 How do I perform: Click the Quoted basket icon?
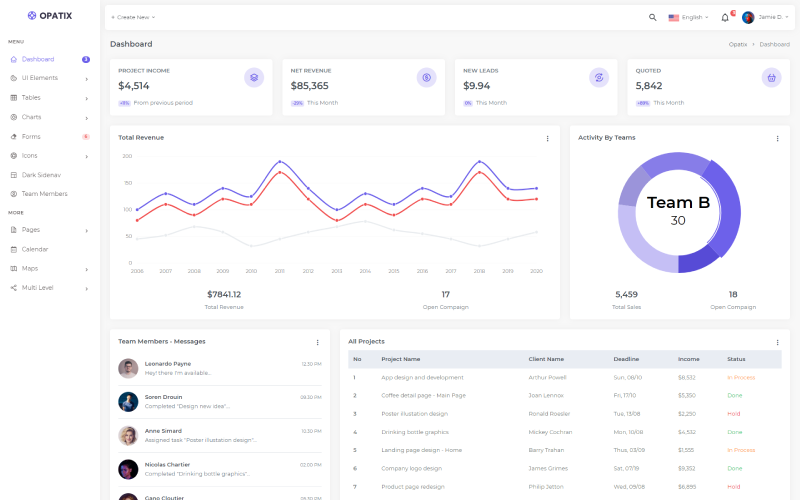(x=771, y=77)
